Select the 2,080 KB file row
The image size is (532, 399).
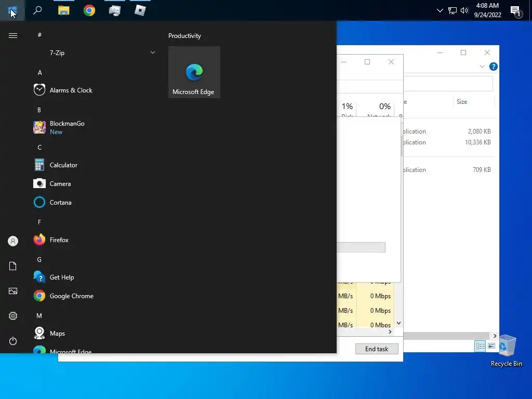(x=448, y=131)
